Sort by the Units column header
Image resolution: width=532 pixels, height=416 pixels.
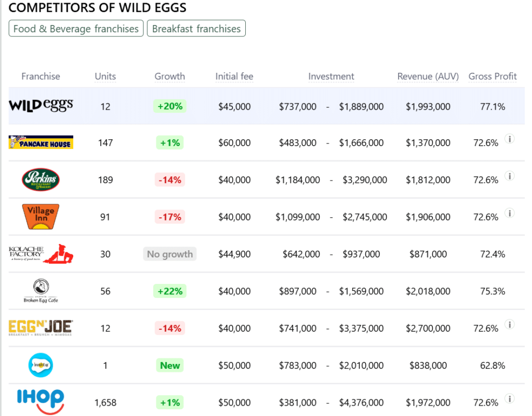[105, 76]
